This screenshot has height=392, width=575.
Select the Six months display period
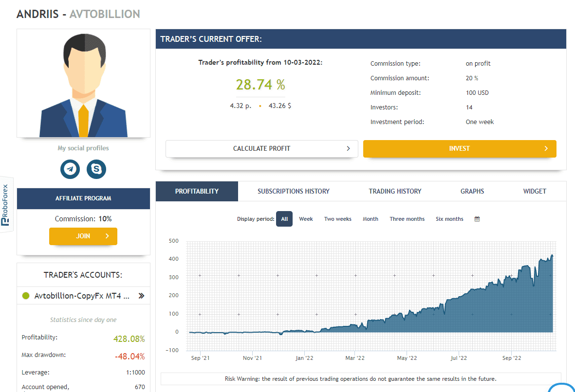tap(449, 219)
